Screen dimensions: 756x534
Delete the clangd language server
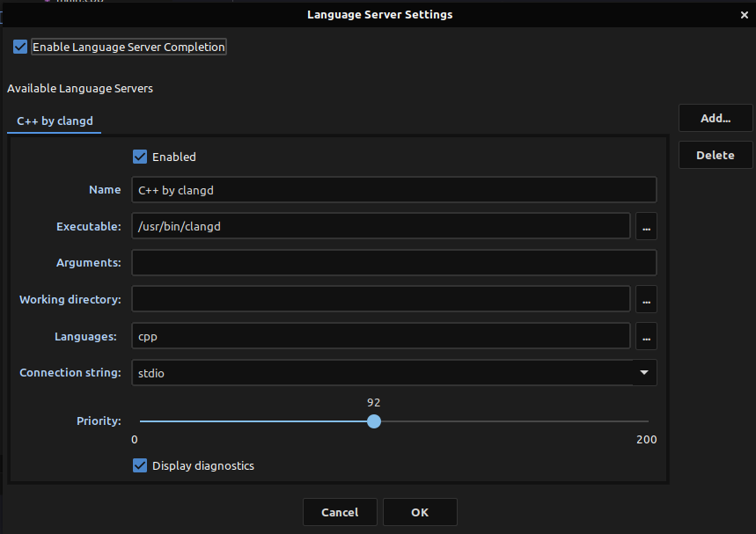pyautogui.click(x=715, y=154)
